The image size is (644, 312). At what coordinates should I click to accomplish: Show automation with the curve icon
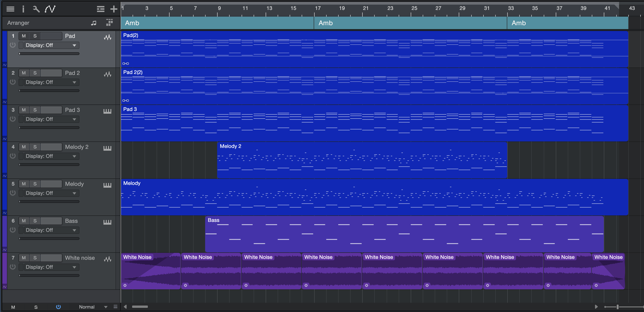[50, 9]
